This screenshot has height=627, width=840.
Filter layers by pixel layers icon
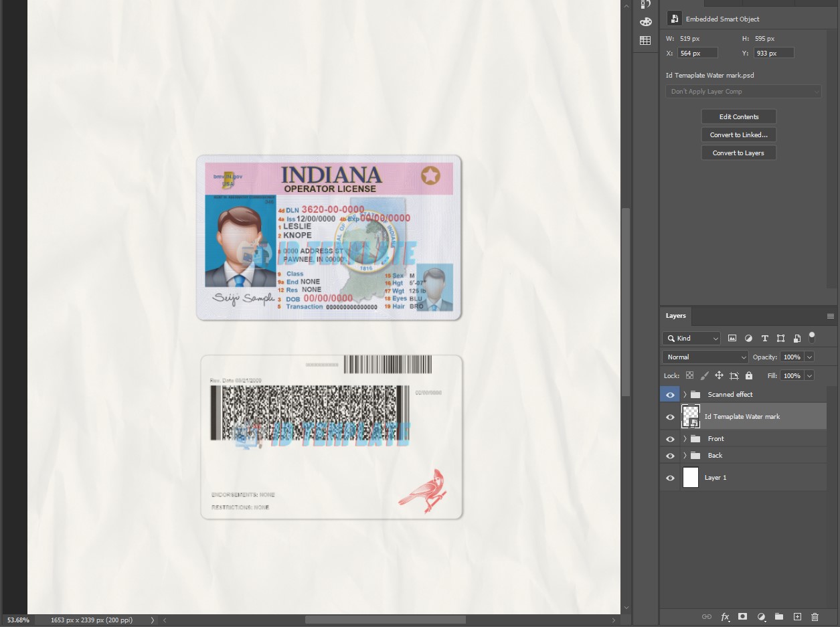pyautogui.click(x=732, y=339)
